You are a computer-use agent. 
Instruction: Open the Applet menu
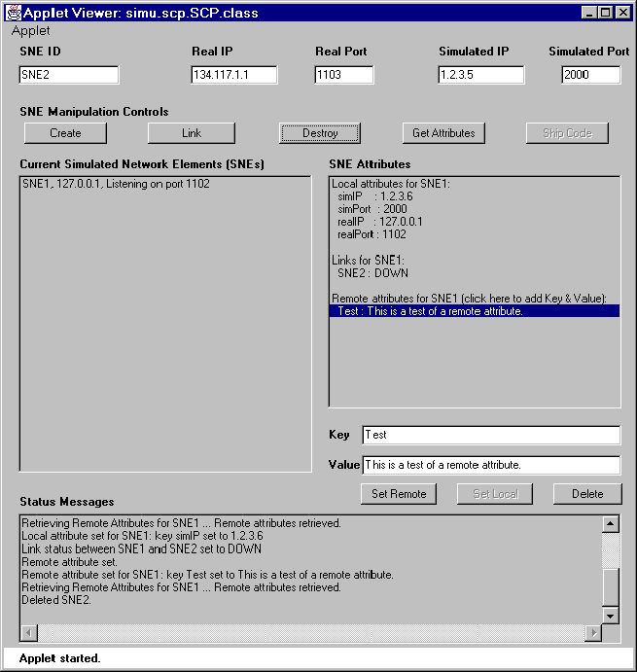point(30,31)
